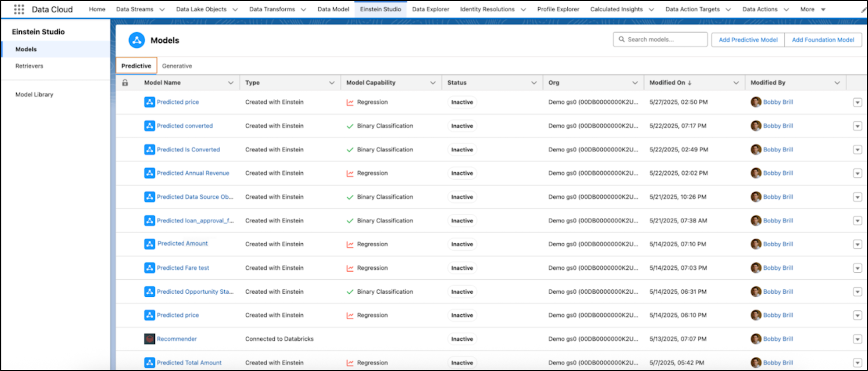Open the Recommender model link

pyautogui.click(x=177, y=339)
